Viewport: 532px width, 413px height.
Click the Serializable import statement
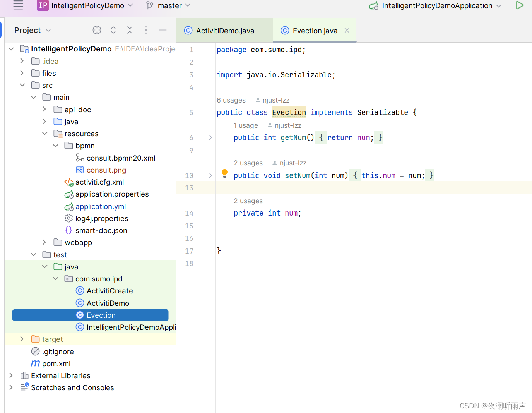pyautogui.click(x=276, y=75)
